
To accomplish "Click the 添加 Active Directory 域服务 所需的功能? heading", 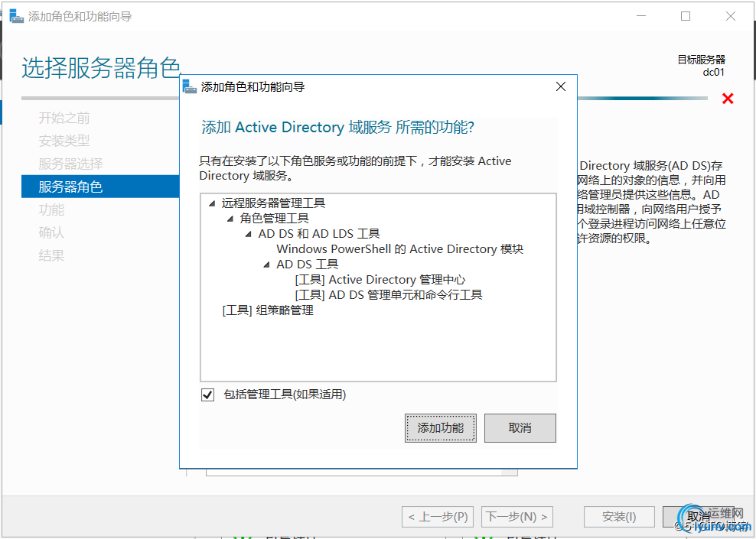I will (338, 128).
